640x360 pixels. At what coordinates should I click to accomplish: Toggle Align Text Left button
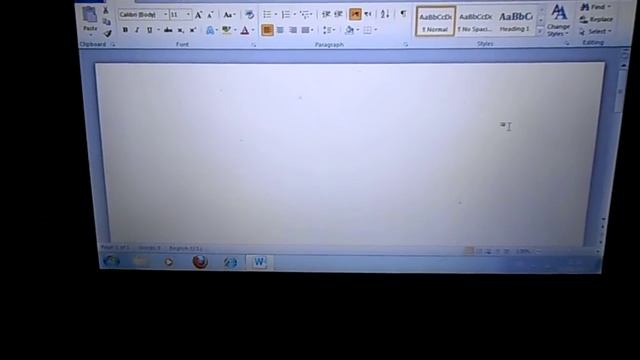click(267, 30)
